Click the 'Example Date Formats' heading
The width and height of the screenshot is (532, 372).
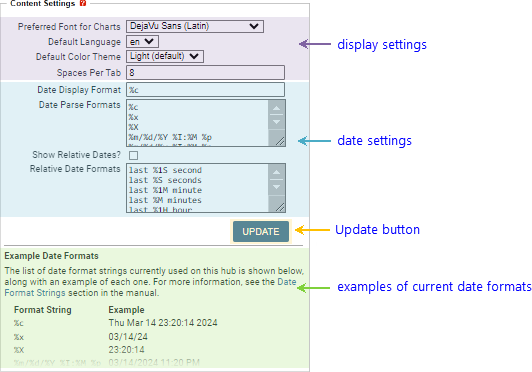coord(51,256)
